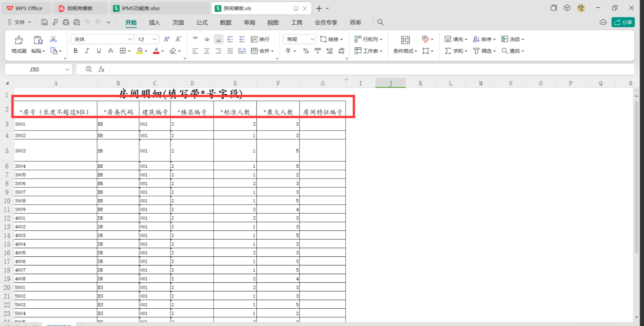Expand the font size 12 dropdown
This screenshot has height=326, width=644.
(x=155, y=39)
